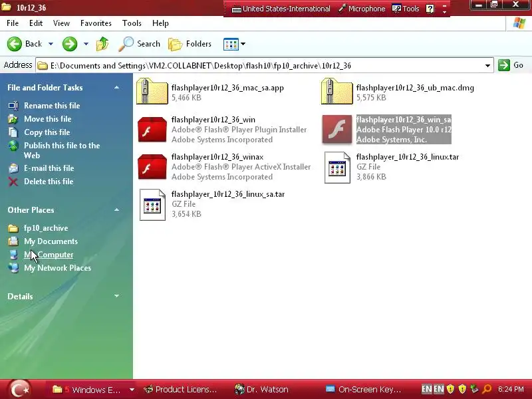
Task: Collapse the File and Folder Tasks panel
Action: click(117, 88)
